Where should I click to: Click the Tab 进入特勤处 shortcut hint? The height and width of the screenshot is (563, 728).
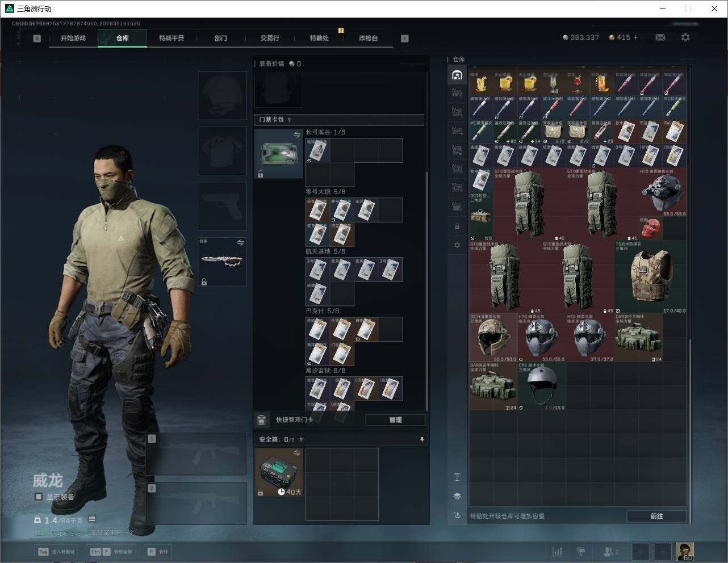56,552
